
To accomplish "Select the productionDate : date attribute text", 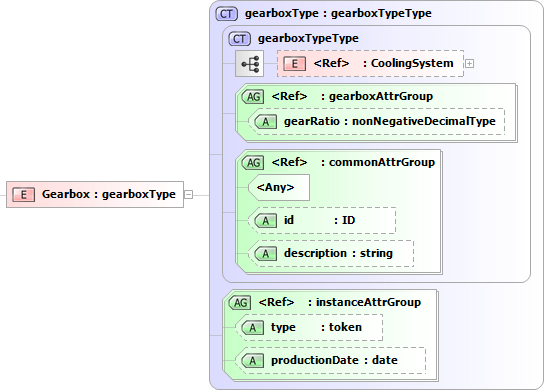I will [x=334, y=360].
